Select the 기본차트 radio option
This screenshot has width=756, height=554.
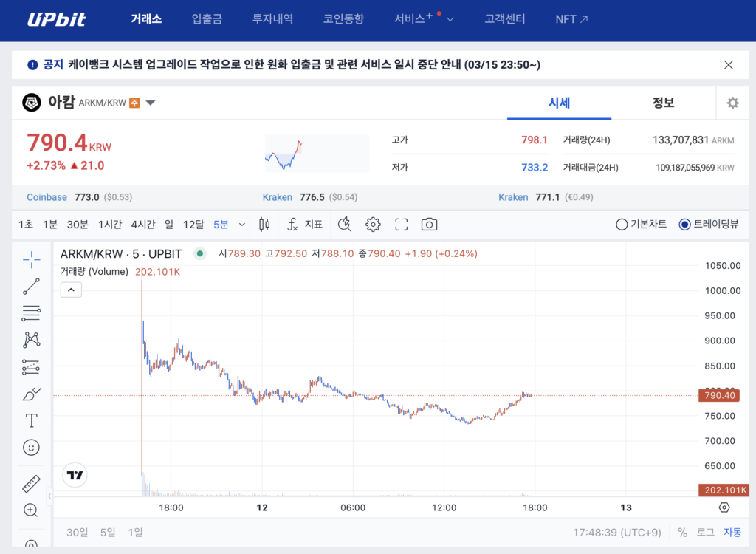point(642,225)
